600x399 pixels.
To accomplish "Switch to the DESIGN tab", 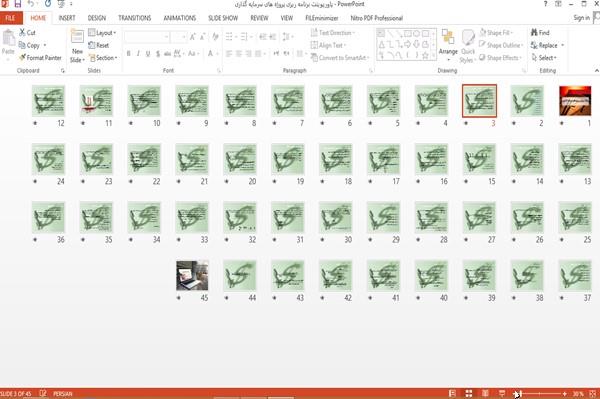I will click(97, 18).
